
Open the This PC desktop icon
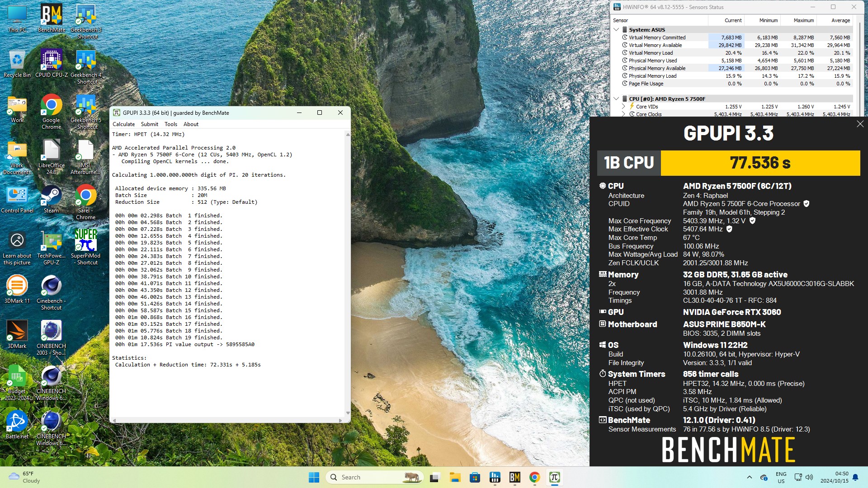click(17, 19)
